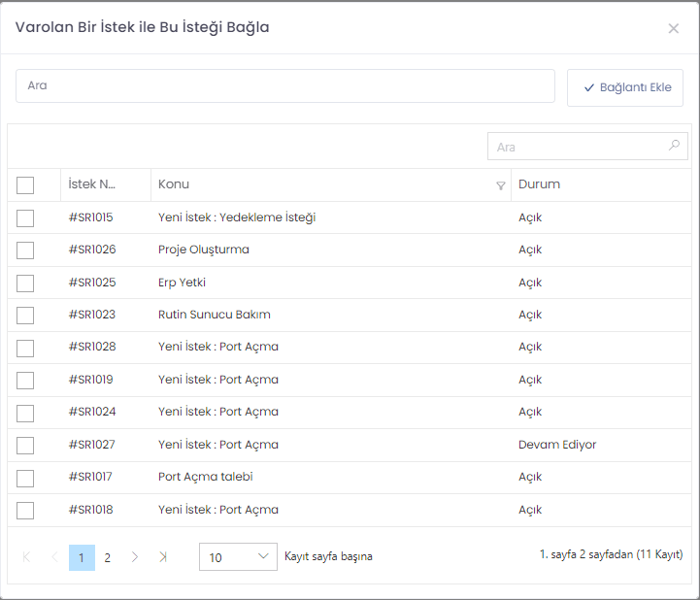This screenshot has width=700, height=600.
Task: Sort by İstek N... column header
Action: pyautogui.click(x=92, y=183)
